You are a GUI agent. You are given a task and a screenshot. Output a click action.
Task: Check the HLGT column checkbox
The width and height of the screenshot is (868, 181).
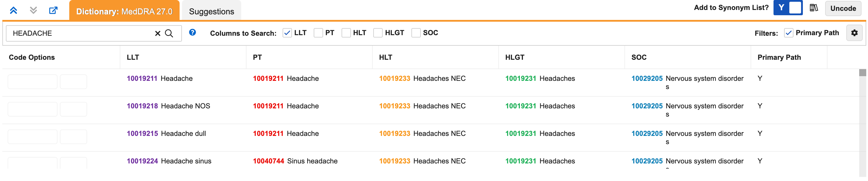coord(378,33)
